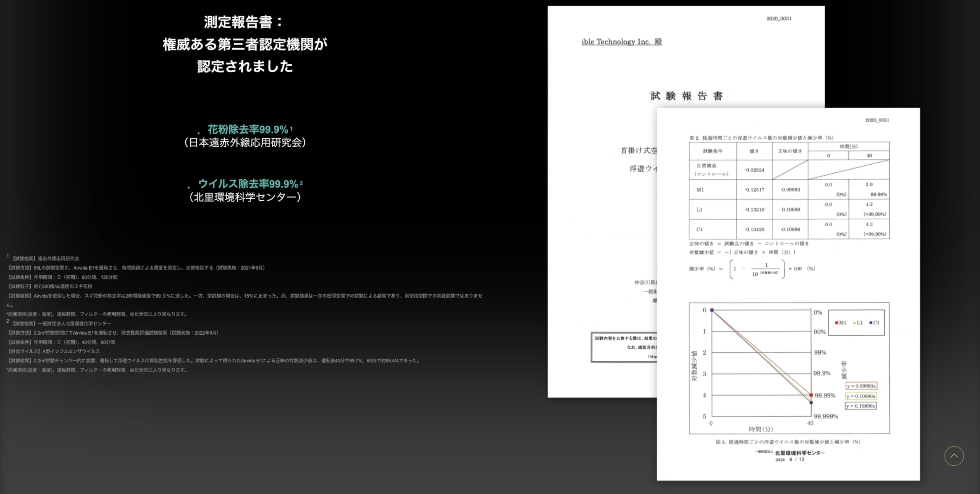This screenshot has height=494, width=980.
Task: Click footnote line with 60分間、120分間
Action: click(x=62, y=277)
